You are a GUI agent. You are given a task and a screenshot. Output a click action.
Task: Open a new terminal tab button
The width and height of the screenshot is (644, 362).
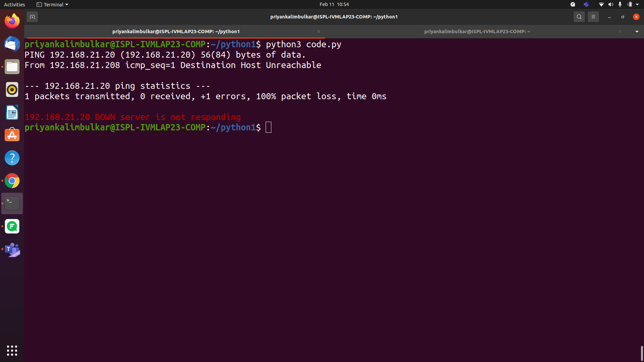(x=32, y=17)
